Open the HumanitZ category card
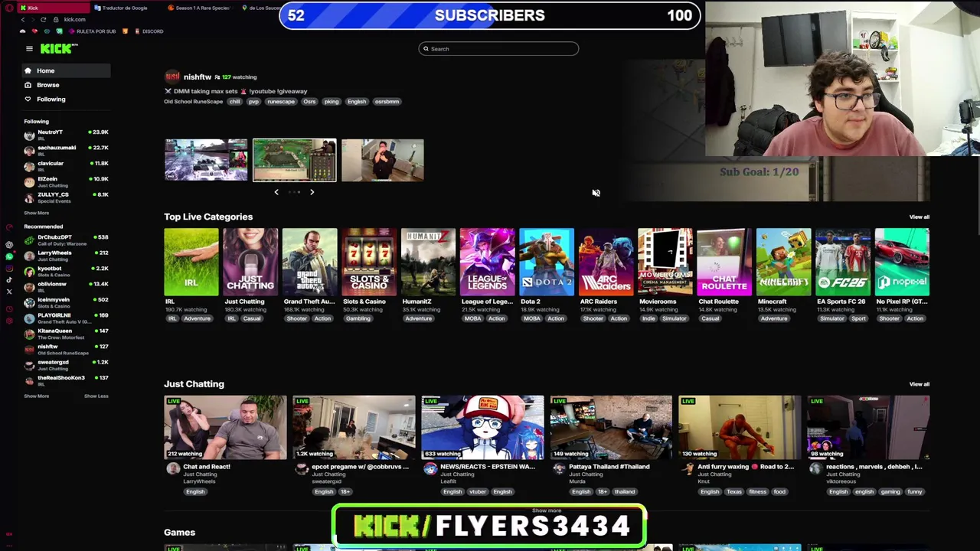 428,262
